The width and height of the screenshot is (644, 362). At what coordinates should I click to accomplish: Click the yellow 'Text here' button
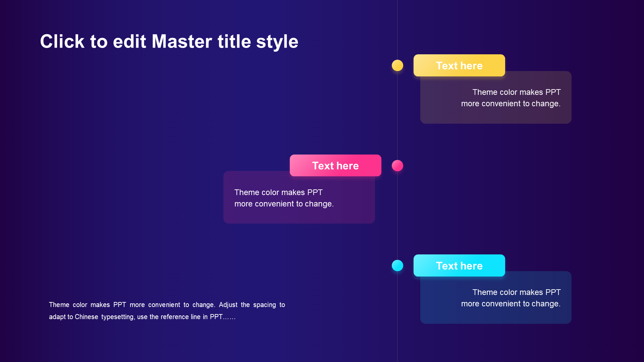pos(459,65)
